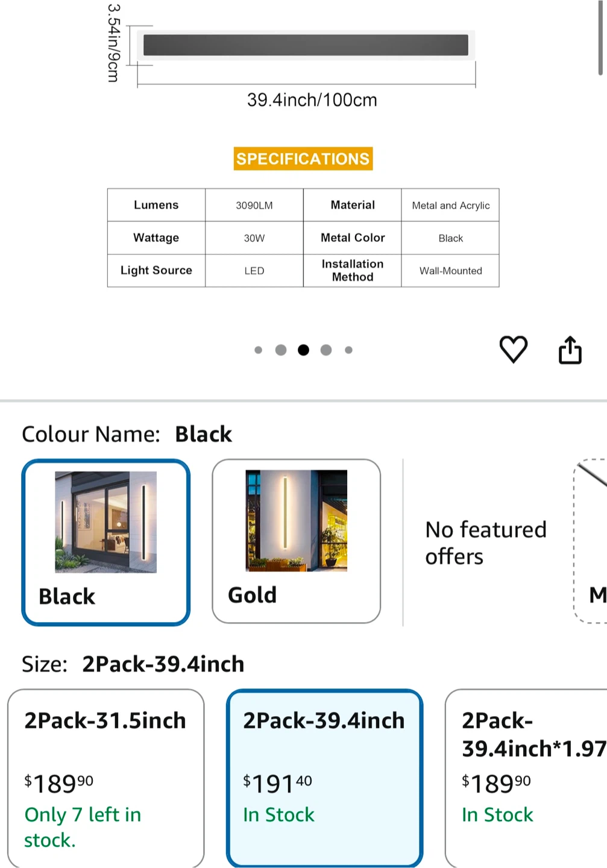Tap the Only 7 left in stock text
This screenshot has height=868, width=607.
tap(83, 827)
